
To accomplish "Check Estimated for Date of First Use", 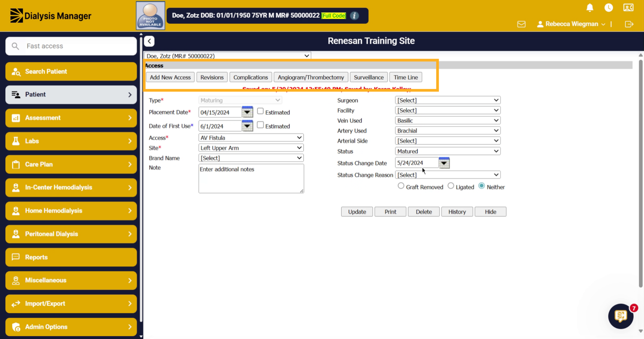I will (260, 125).
